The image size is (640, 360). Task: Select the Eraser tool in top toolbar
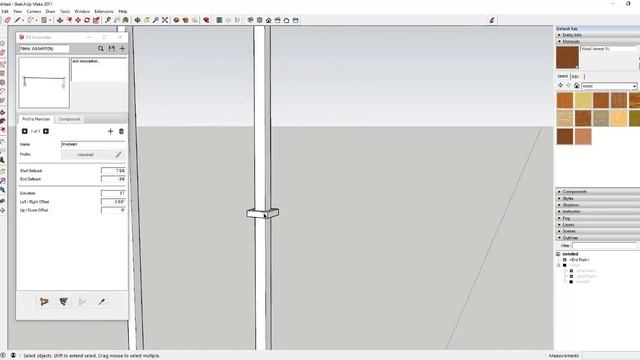[8, 20]
